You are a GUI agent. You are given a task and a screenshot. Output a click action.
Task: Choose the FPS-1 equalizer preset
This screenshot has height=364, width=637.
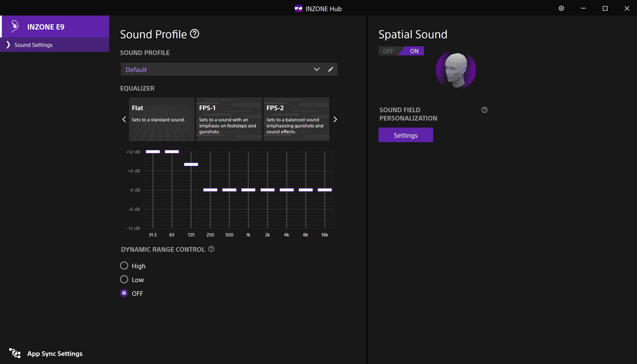coord(229,119)
